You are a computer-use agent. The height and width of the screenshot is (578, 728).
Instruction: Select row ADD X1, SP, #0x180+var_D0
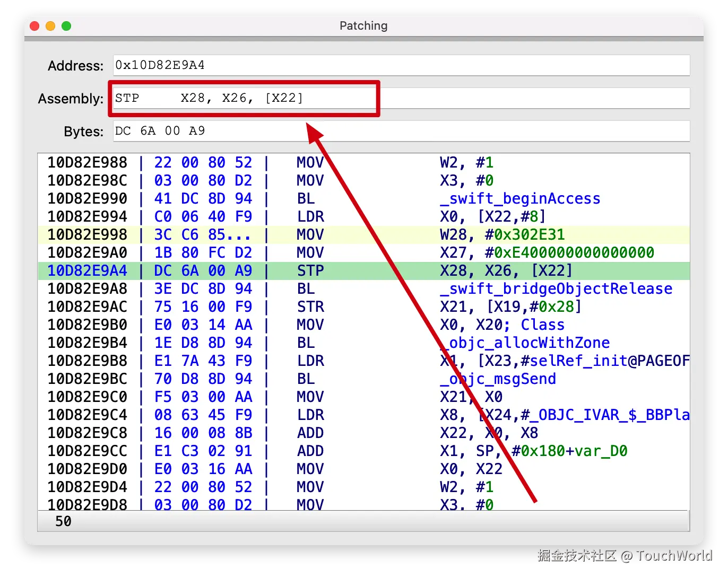click(363, 451)
